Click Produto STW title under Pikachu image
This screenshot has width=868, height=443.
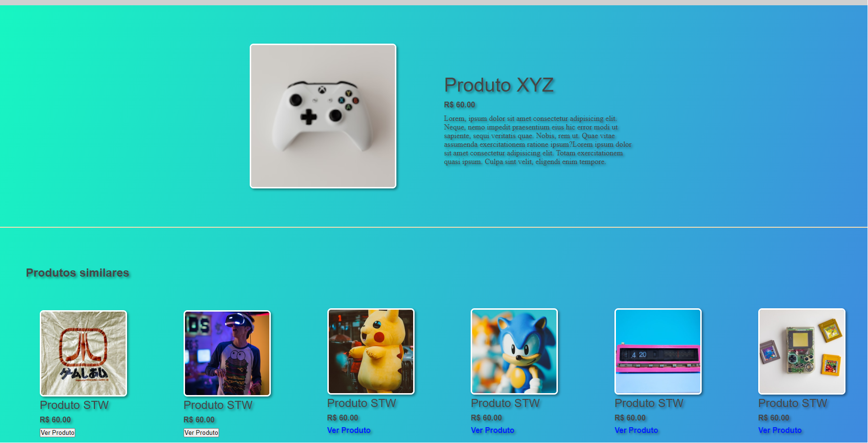(362, 403)
